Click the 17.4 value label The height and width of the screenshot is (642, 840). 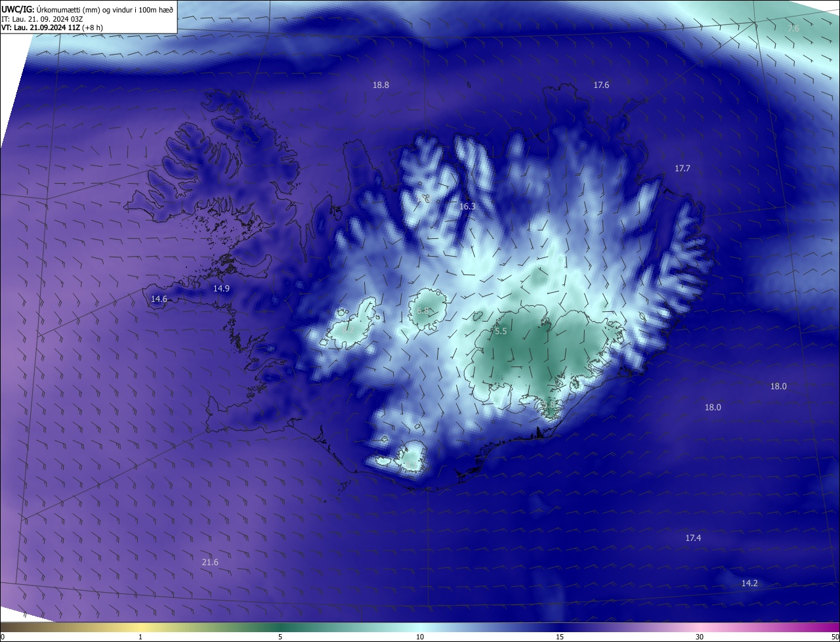pos(693,538)
